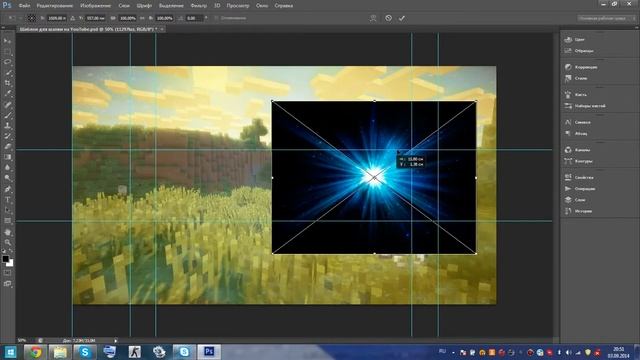Open the Редактирование menu
This screenshot has height=360, width=640.
(x=55, y=6)
